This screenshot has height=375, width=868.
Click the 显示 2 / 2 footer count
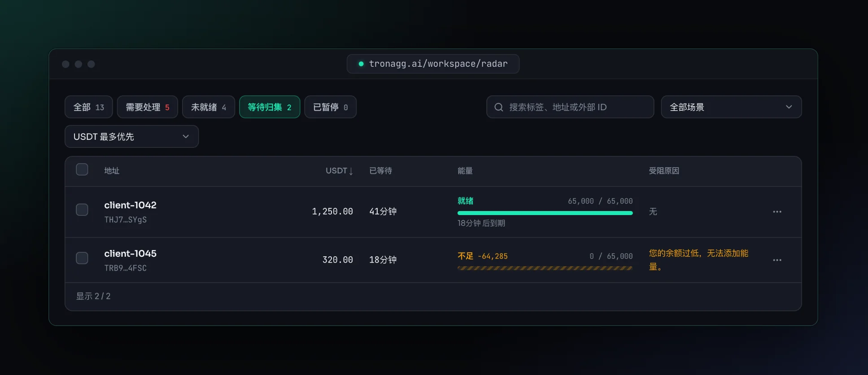tap(93, 296)
